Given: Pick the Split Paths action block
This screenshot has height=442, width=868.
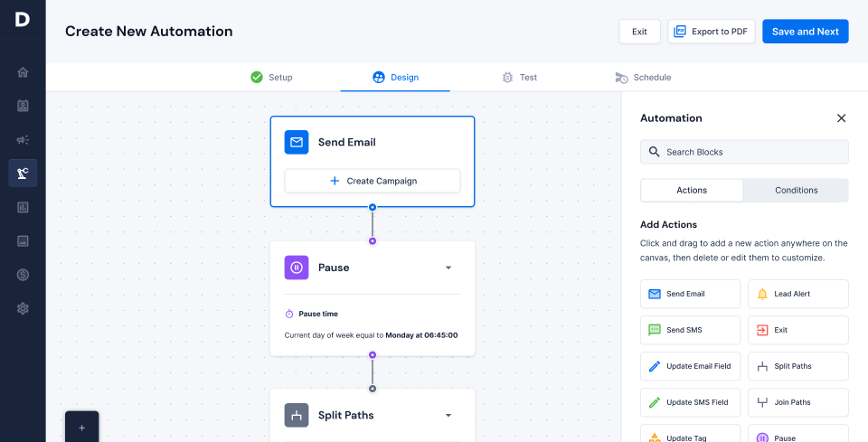Looking at the screenshot, I should 798,366.
